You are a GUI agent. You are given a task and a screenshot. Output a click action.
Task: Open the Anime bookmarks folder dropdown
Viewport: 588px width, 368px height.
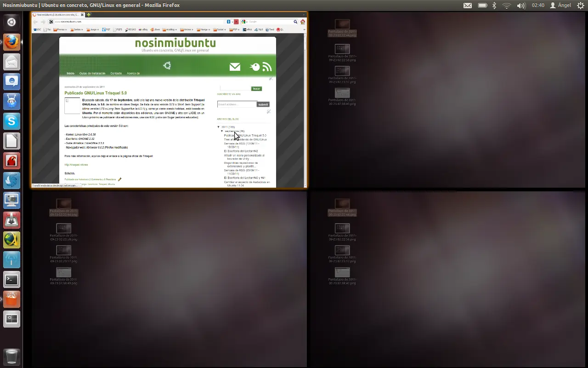tap(187, 29)
